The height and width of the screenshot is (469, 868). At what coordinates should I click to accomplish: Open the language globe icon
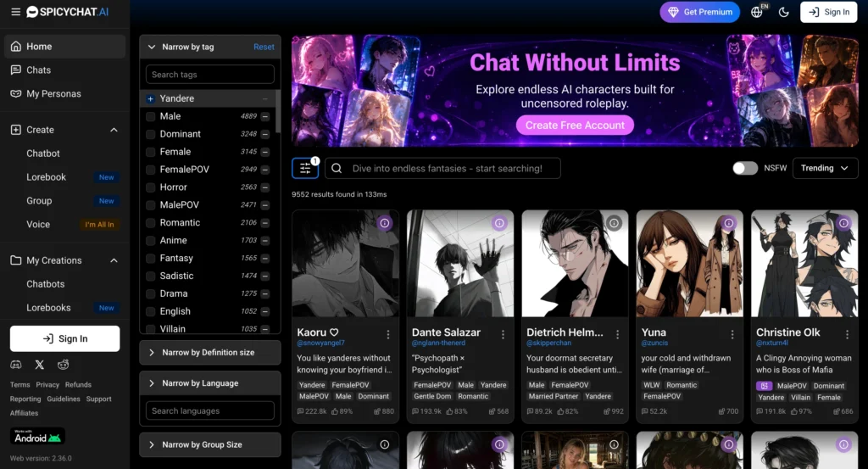point(757,12)
